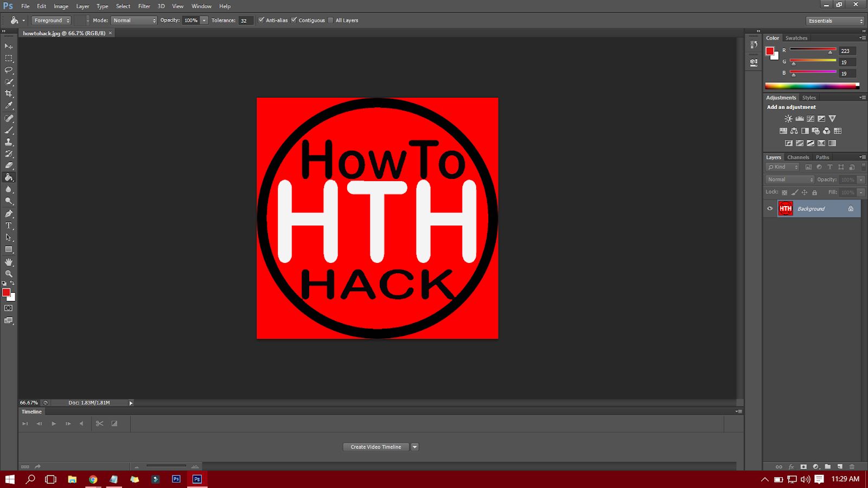The height and width of the screenshot is (488, 868).
Task: Select the Horizontal Type tool
Action: tap(9, 226)
